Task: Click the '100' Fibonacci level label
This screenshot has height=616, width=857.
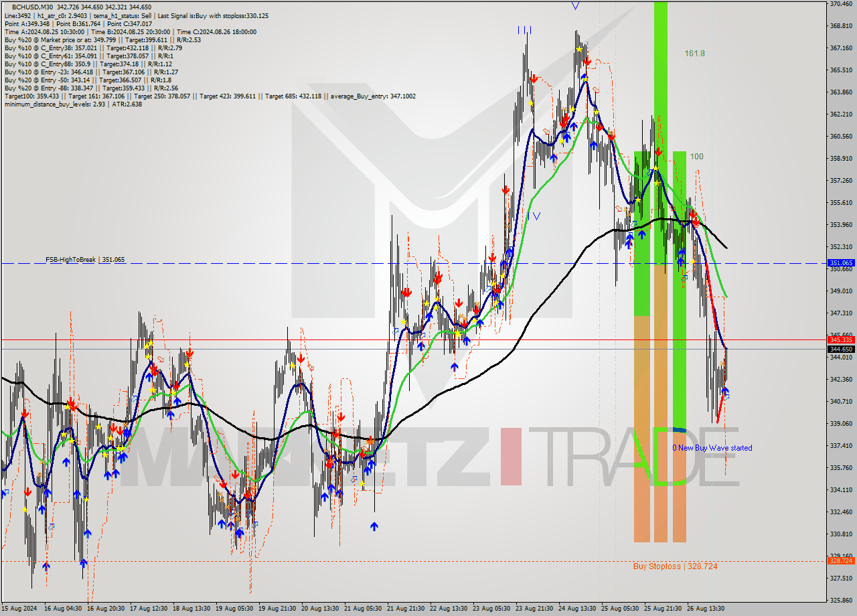Action: click(696, 157)
